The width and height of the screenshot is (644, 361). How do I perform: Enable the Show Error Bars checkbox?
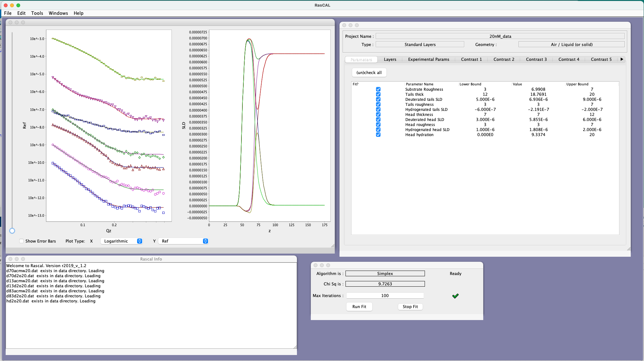pos(21,241)
